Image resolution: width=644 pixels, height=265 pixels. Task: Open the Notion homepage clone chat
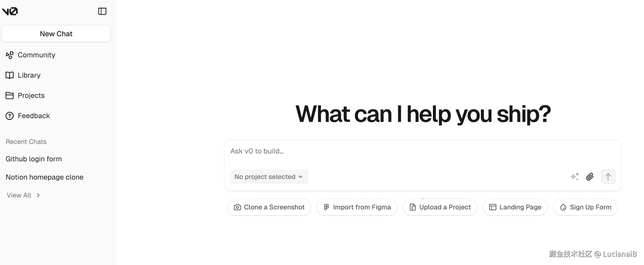click(x=44, y=177)
